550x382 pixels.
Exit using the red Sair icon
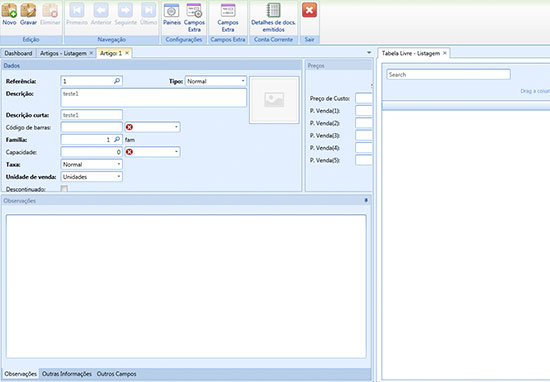(309, 10)
